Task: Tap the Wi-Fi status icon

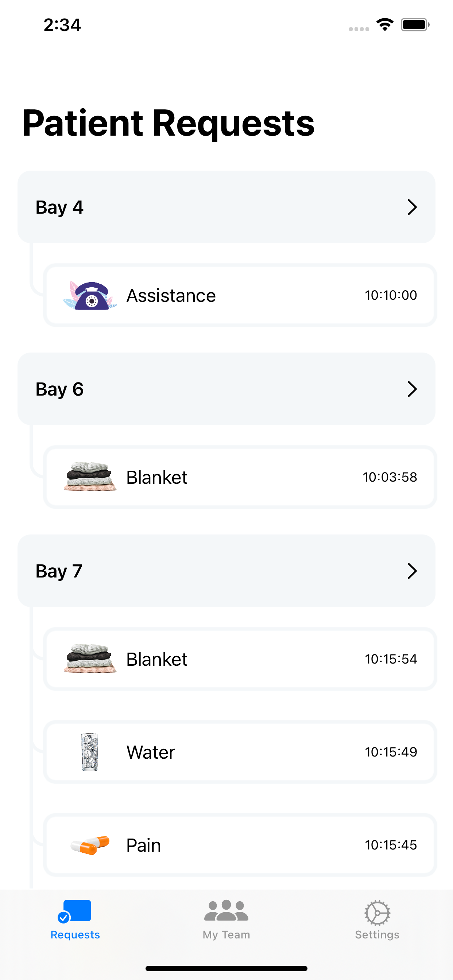Action: click(384, 25)
